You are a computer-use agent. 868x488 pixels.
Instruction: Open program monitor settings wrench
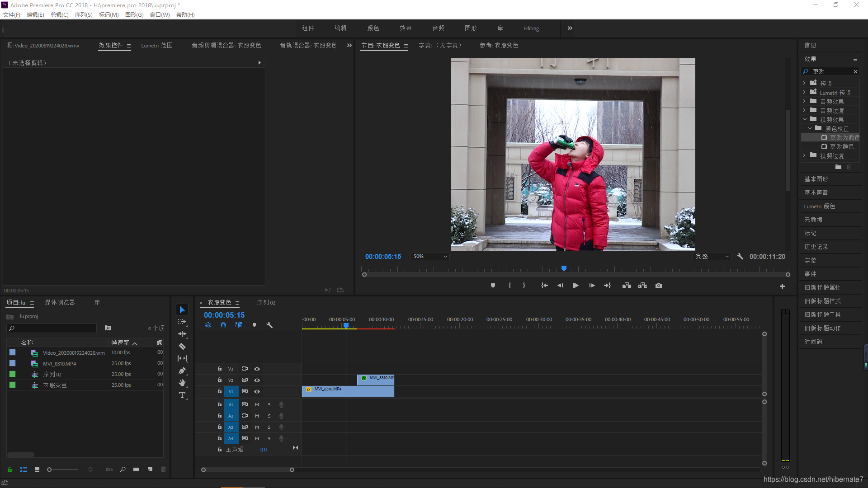tap(740, 256)
